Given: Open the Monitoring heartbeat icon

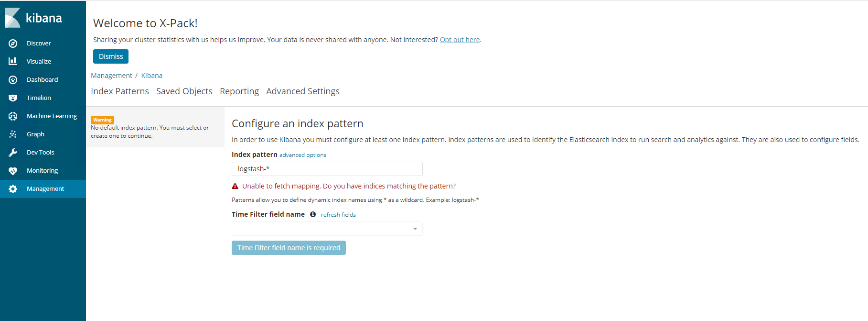Looking at the screenshot, I should tap(13, 171).
